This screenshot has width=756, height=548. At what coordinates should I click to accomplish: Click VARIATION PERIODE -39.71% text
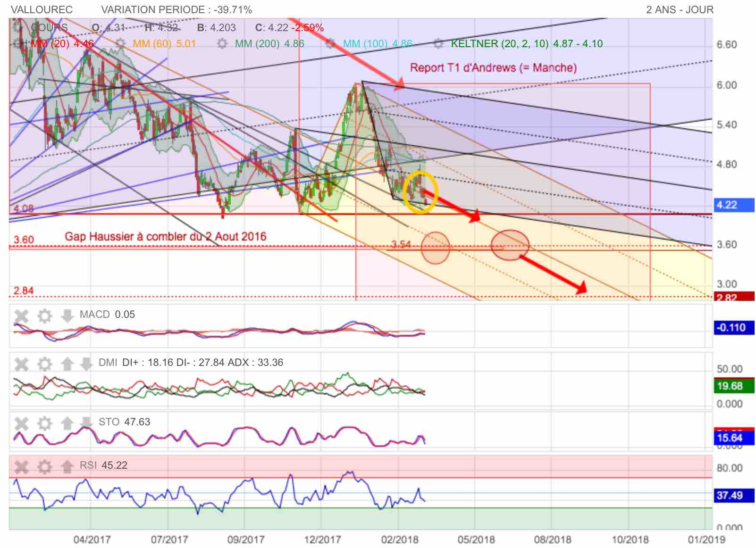176,9
